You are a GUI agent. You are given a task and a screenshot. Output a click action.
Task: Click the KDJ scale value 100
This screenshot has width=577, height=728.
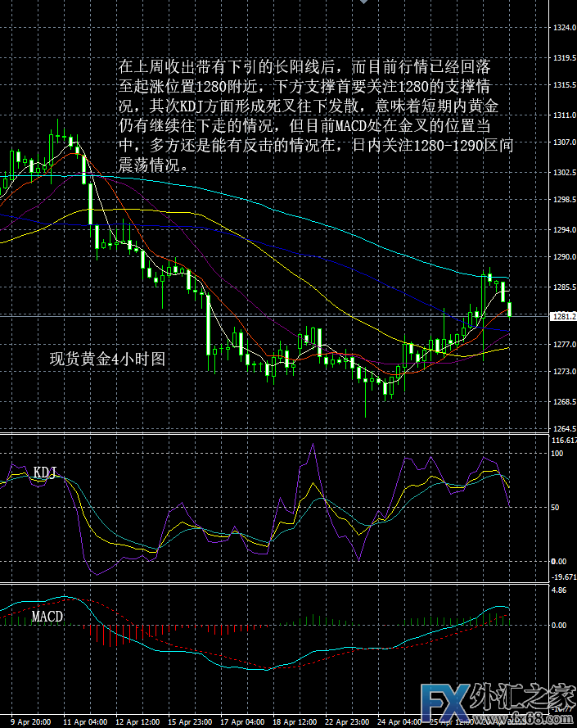pyautogui.click(x=560, y=454)
